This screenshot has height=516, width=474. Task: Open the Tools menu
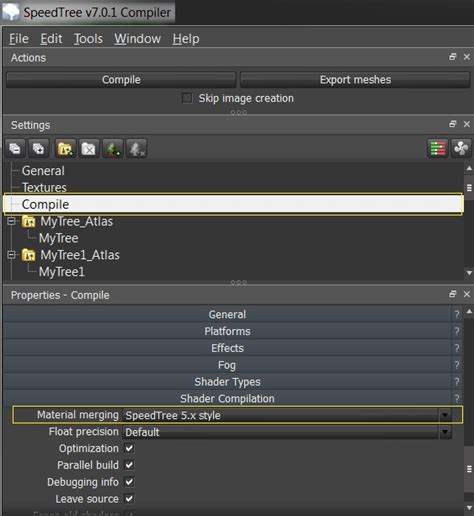[x=88, y=39]
